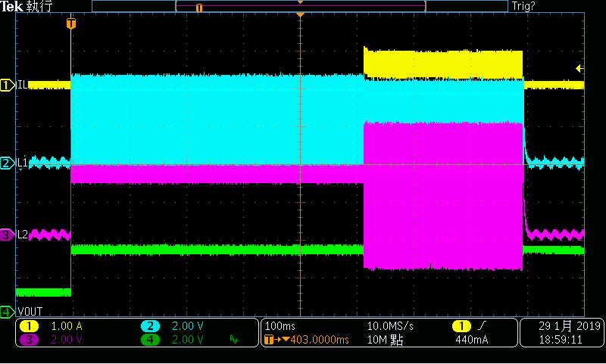
Task: Select channel 2 badge in readout bar
Action: click(150, 327)
